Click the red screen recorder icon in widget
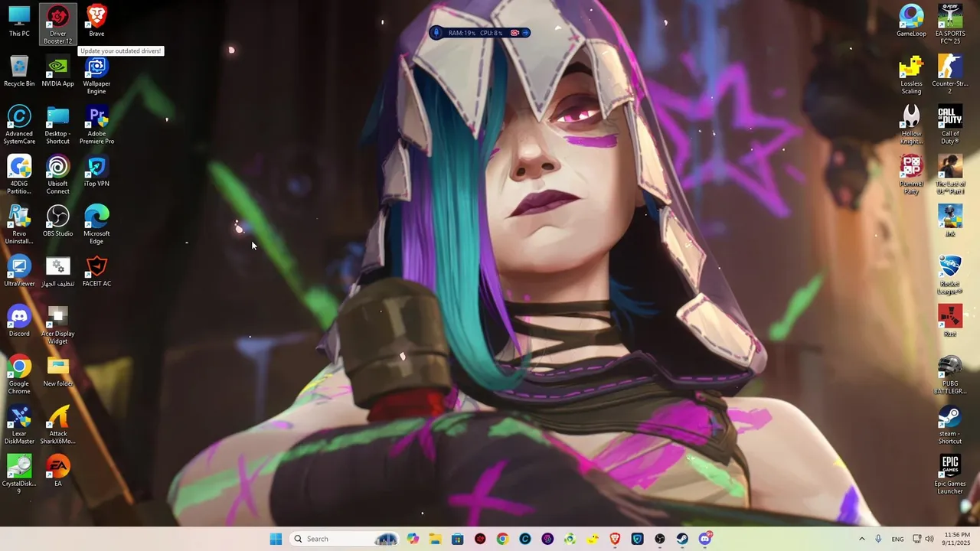The height and width of the screenshot is (551, 980). point(514,33)
